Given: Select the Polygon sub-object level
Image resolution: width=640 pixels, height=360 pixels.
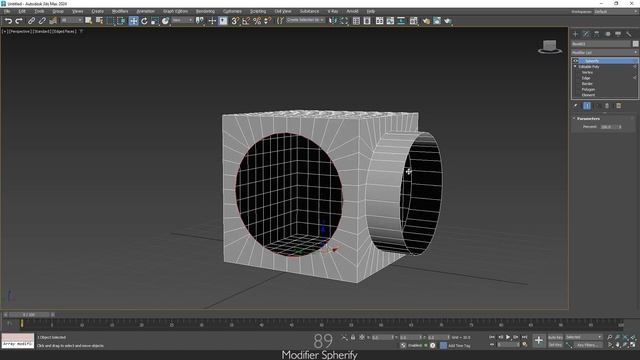Looking at the screenshot, I should click(588, 89).
